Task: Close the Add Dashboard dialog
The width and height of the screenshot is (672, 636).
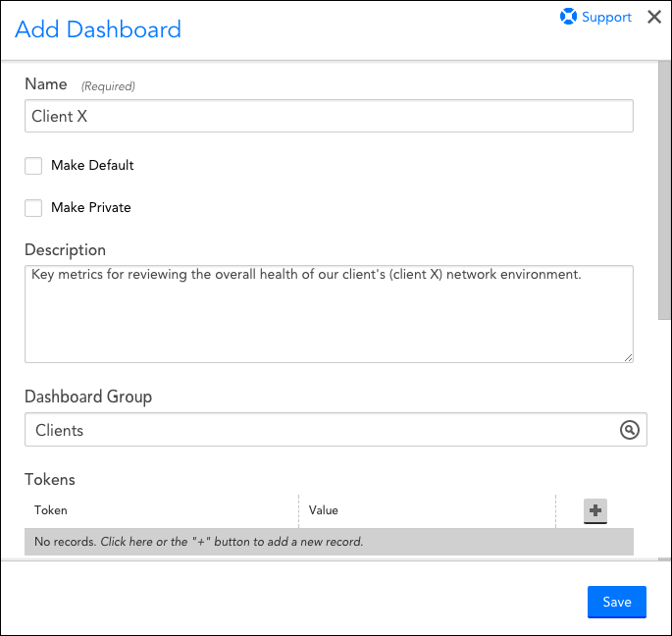Action: point(654,17)
